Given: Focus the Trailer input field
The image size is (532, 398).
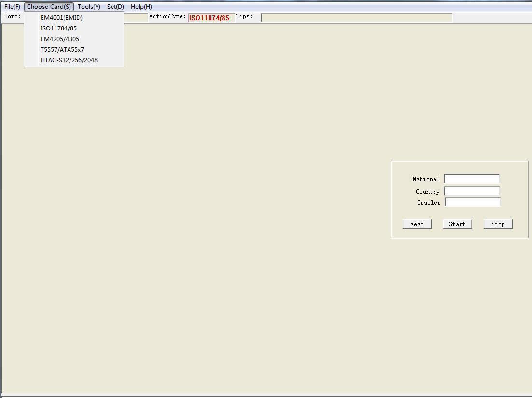Looking at the screenshot, I should (472, 202).
